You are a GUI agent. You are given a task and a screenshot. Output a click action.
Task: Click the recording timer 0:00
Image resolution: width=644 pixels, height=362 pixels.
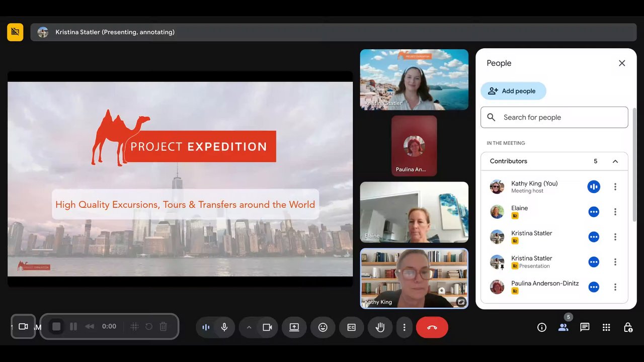coord(109,326)
